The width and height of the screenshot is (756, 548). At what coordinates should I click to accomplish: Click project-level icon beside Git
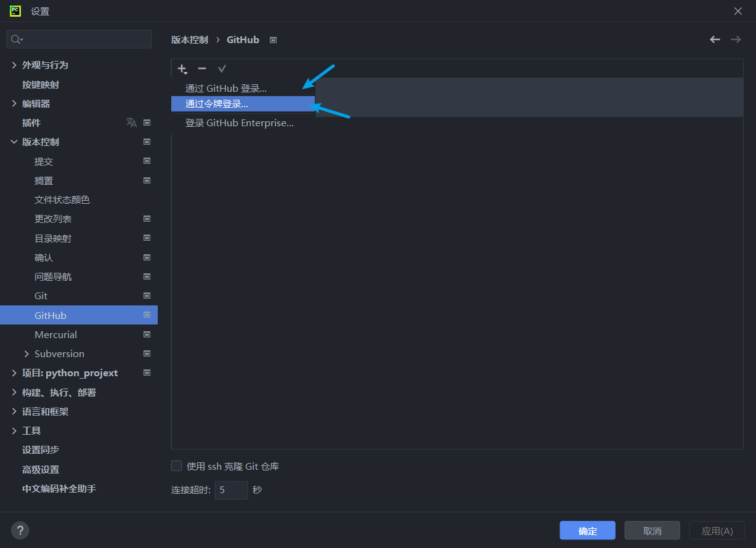coord(147,296)
